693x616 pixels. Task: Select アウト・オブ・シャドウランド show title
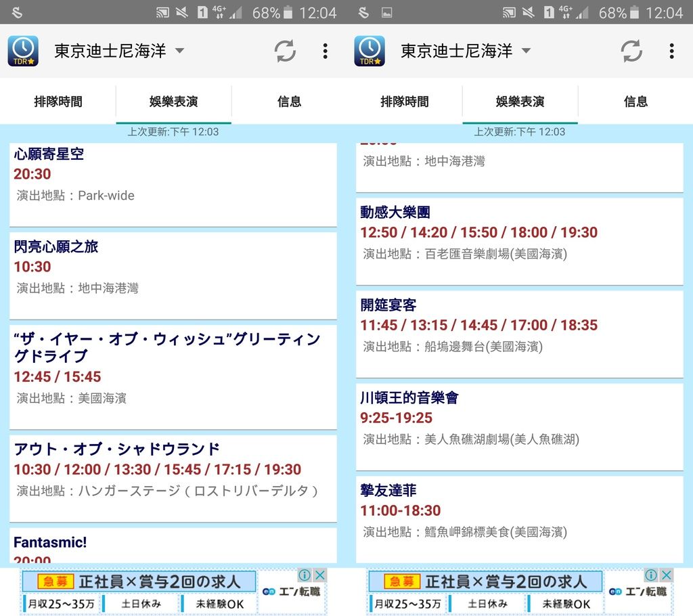116,449
